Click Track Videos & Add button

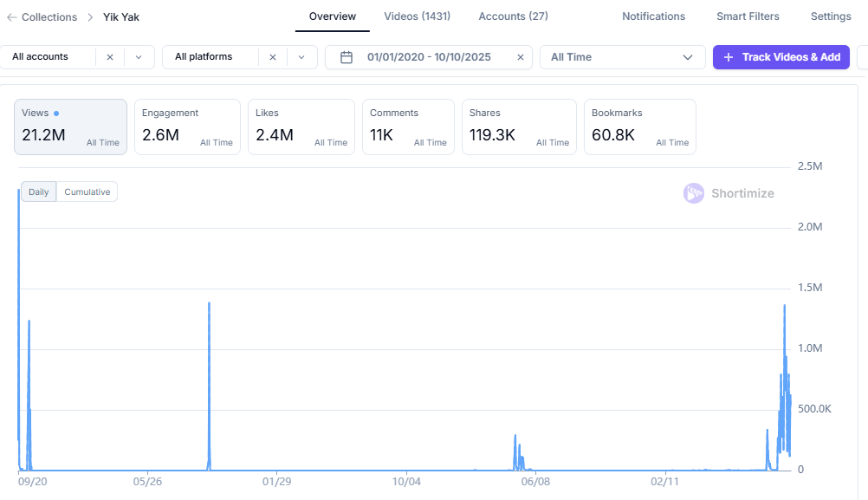(781, 57)
